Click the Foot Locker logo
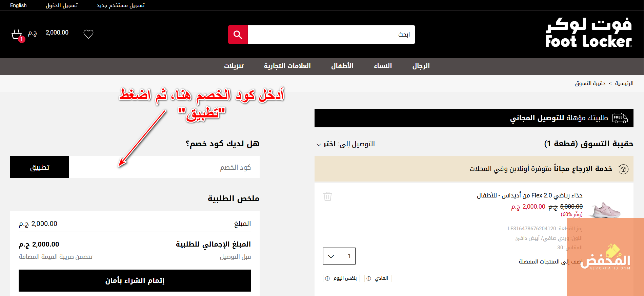This screenshot has height=296, width=644. click(588, 33)
